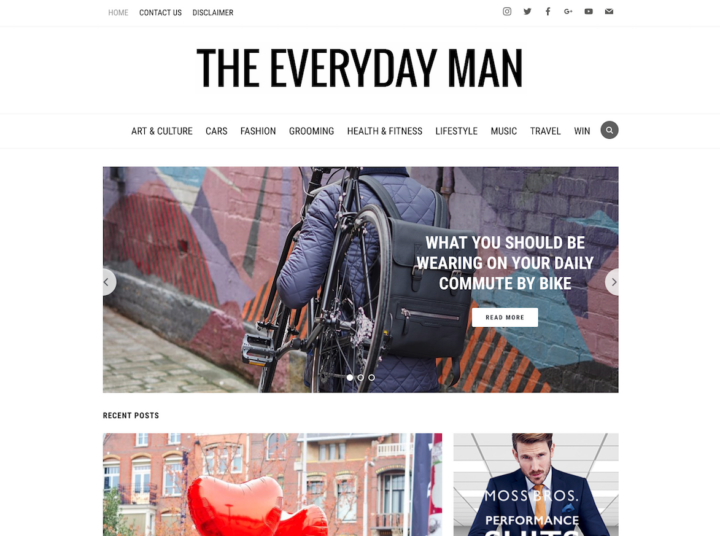Viewport: 720px width, 536px height.
Task: Open the Facebook social icon
Action: [548, 11]
